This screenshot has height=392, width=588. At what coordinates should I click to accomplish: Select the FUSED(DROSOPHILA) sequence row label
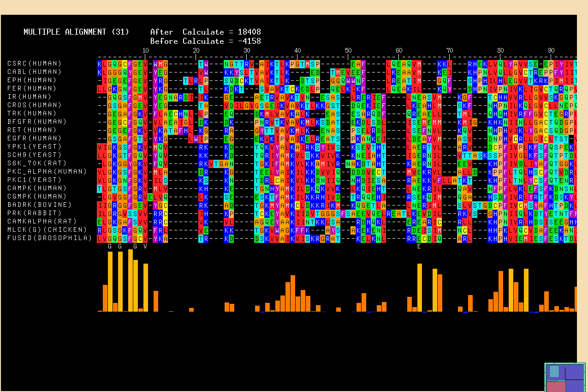tap(49, 238)
